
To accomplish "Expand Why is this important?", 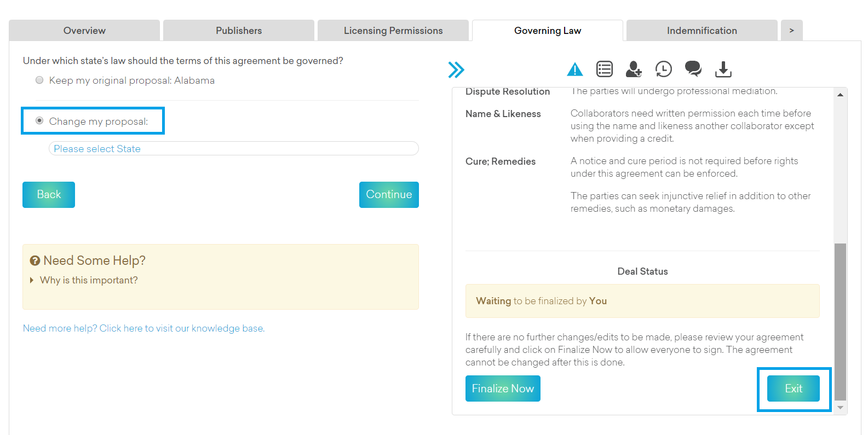I will (x=88, y=280).
